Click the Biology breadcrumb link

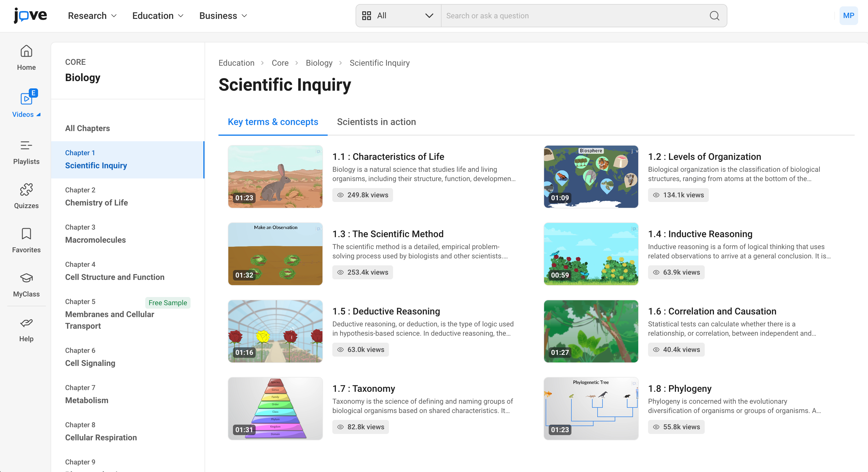pos(319,63)
